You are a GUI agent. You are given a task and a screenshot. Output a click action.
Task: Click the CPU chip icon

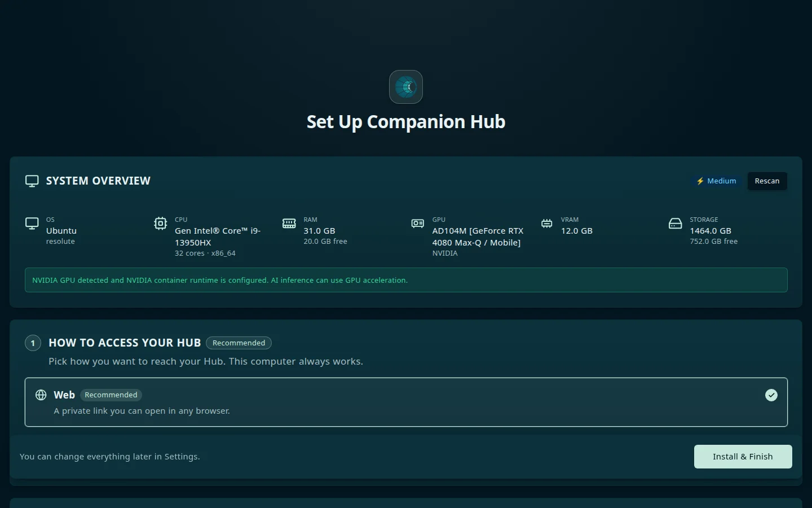[x=161, y=224]
